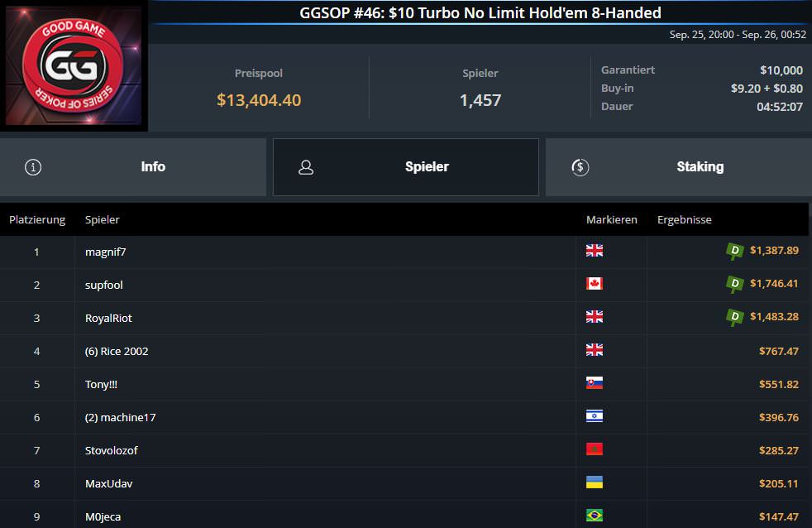The width and height of the screenshot is (812, 528).
Task: Click the tournament date range text
Action: (x=738, y=35)
